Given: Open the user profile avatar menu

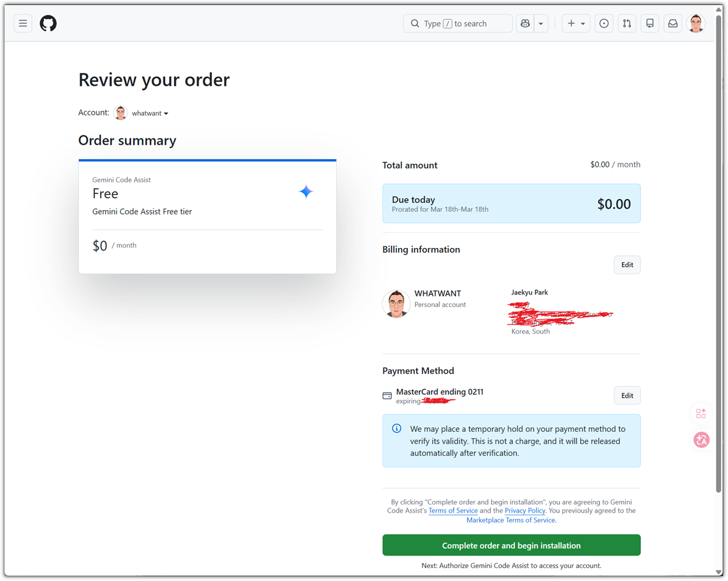Looking at the screenshot, I should [x=696, y=23].
